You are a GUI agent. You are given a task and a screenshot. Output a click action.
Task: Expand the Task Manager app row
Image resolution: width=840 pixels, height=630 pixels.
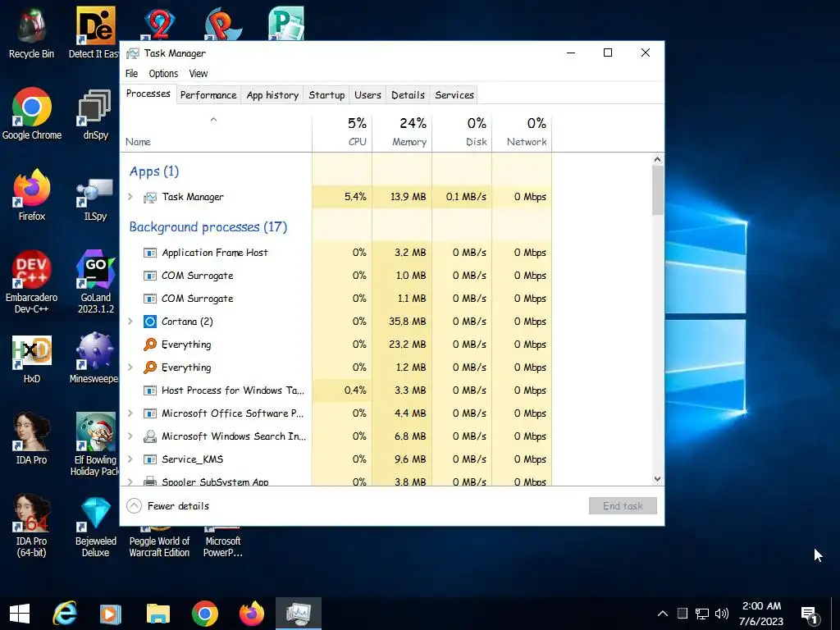[130, 197]
